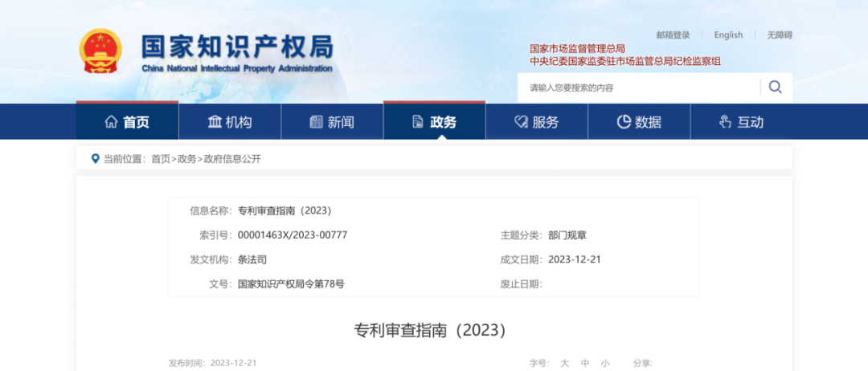868x371 pixels.
Task: Click the location pin icon in breadcrumb
Action: 95,159
